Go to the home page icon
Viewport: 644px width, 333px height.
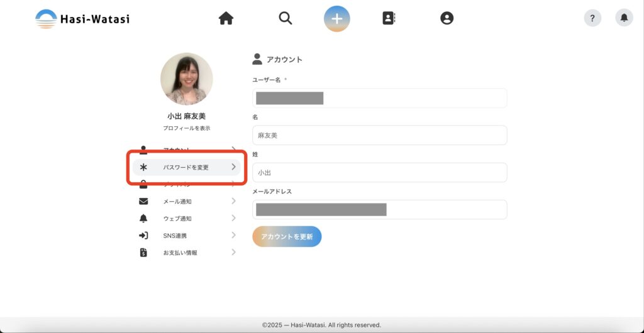point(226,19)
